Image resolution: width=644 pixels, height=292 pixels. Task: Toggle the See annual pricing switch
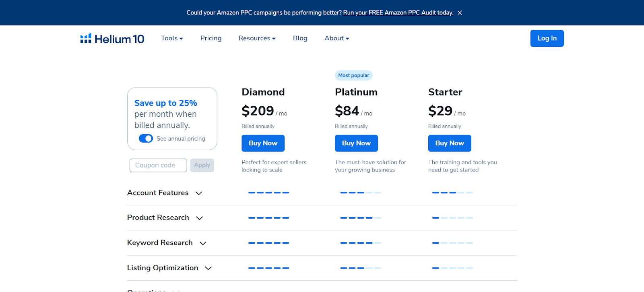pyautogui.click(x=146, y=139)
